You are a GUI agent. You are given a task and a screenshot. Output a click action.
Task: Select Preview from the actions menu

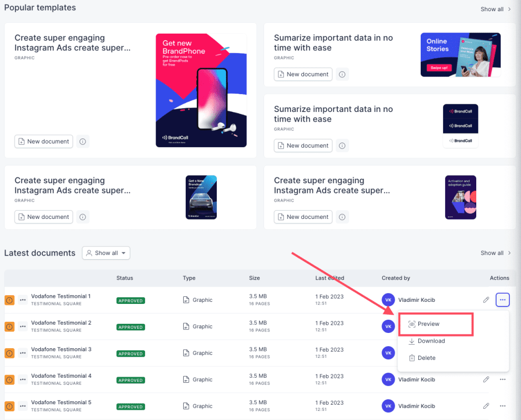point(424,324)
